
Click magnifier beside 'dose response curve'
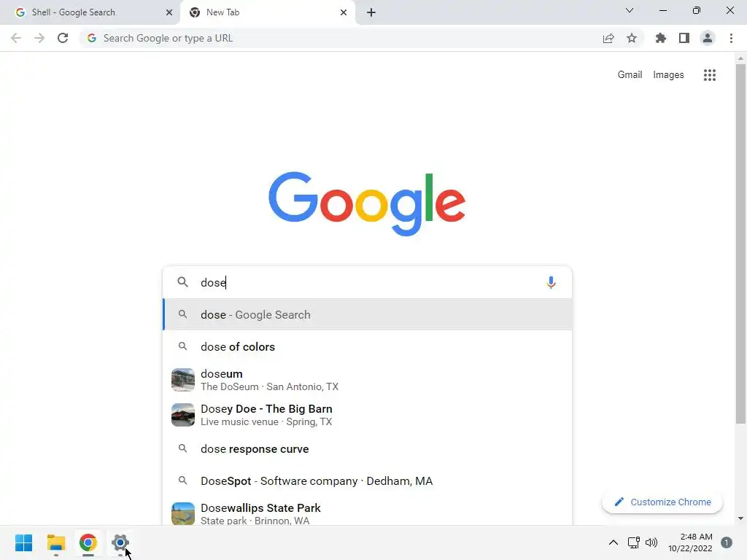[x=182, y=448]
